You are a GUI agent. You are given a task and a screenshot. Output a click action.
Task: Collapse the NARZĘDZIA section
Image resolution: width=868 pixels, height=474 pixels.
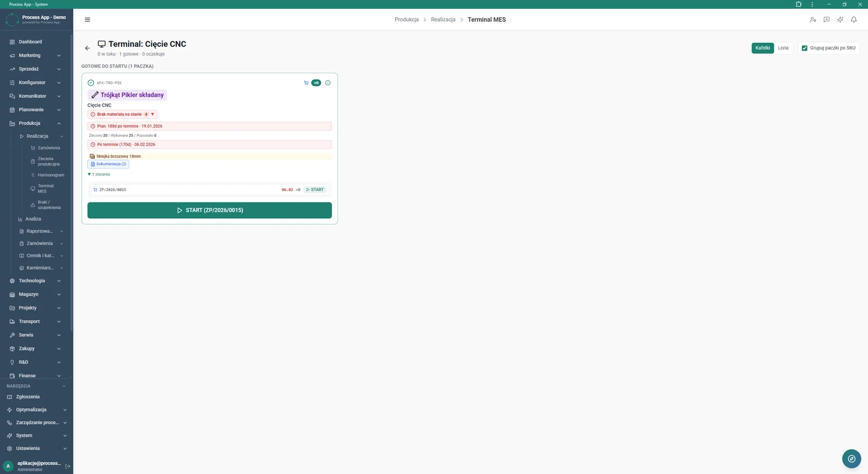tap(36, 386)
